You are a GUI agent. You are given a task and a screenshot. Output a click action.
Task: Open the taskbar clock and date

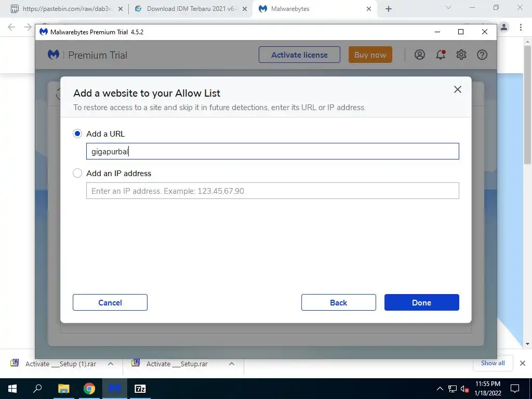click(487, 389)
